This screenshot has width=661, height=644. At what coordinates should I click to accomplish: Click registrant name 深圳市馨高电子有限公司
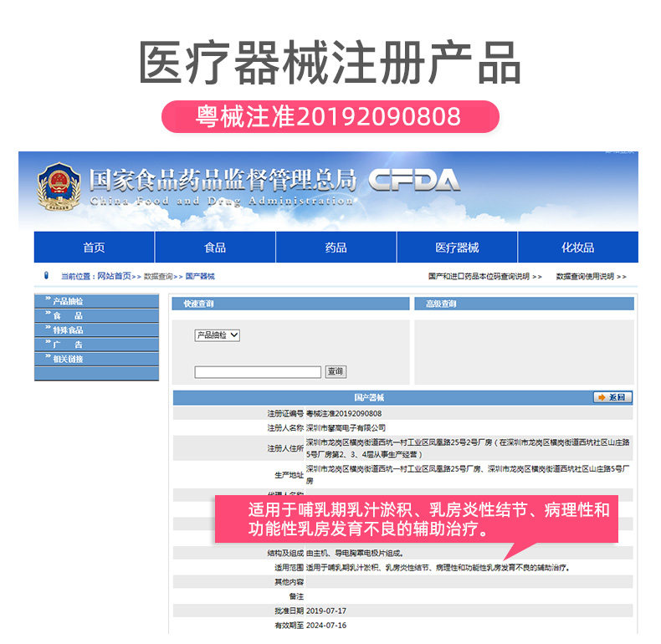(x=346, y=427)
